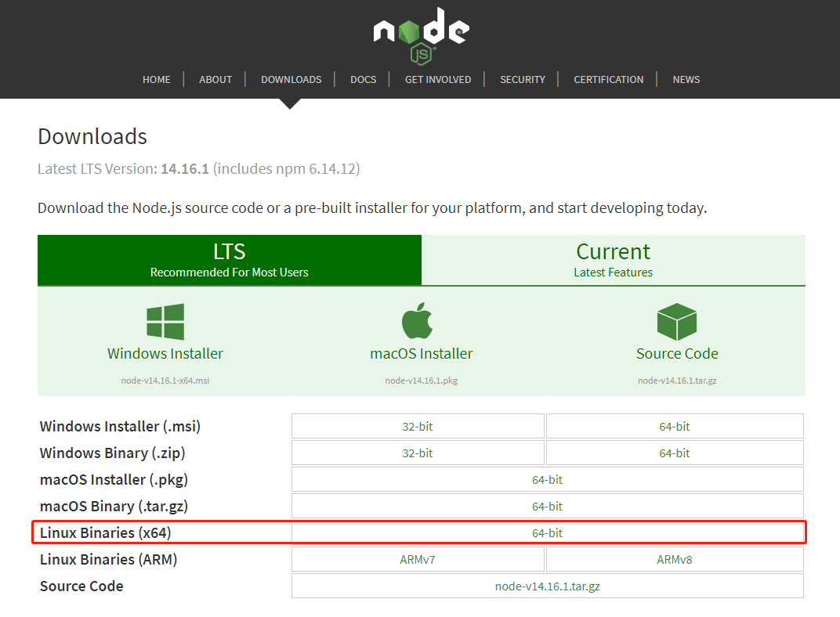The image size is (840, 617).
Task: Open the SECURITY nav item
Action: point(523,79)
